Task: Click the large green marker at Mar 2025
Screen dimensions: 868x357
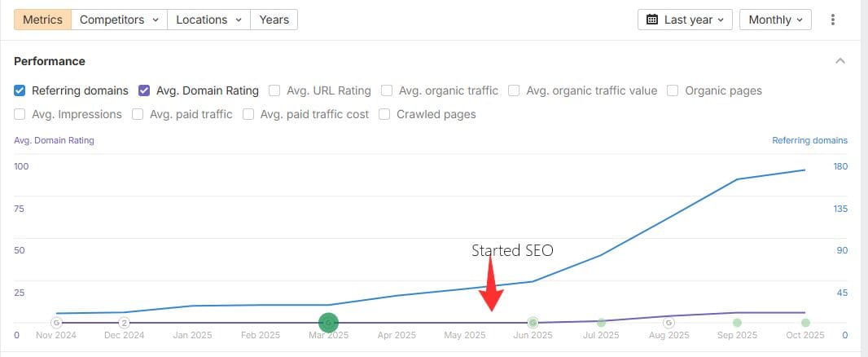Action: (x=328, y=323)
